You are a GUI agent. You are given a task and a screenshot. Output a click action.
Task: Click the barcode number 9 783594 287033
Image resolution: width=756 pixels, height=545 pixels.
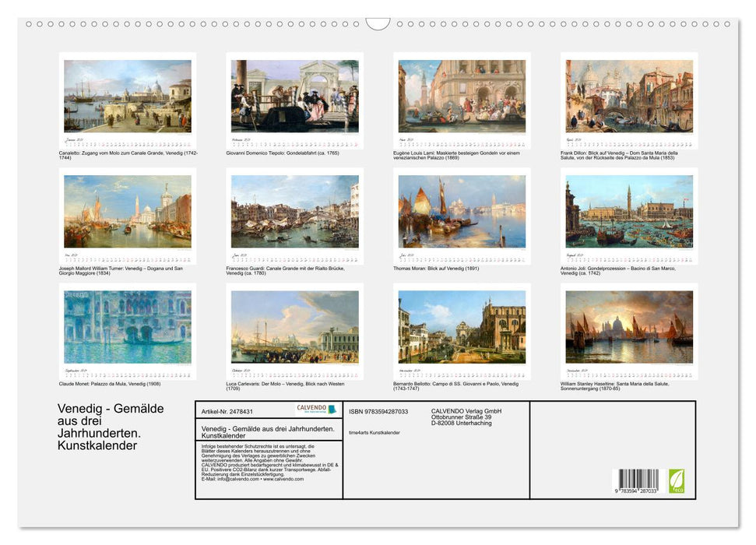click(636, 491)
